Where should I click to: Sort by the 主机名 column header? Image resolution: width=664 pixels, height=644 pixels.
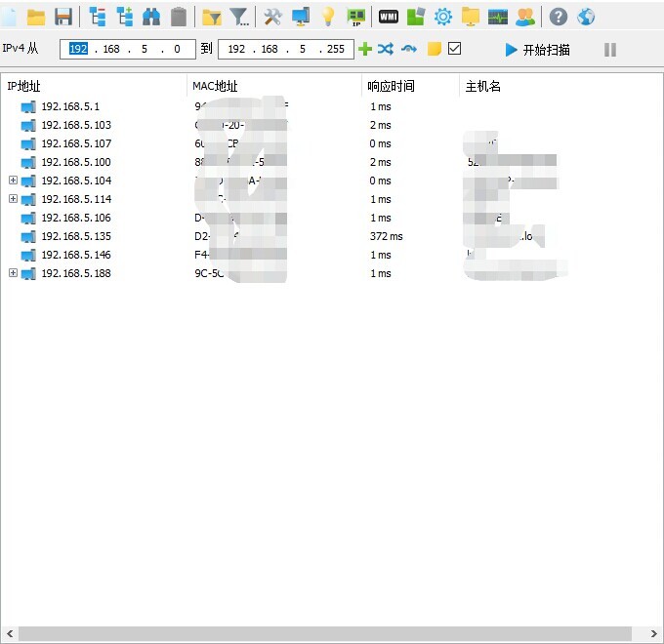point(560,86)
